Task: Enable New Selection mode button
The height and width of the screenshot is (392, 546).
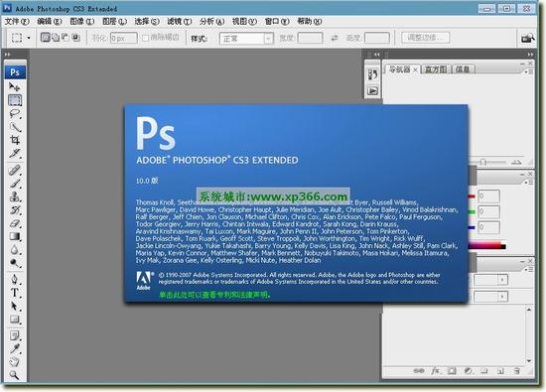Action: point(46,37)
